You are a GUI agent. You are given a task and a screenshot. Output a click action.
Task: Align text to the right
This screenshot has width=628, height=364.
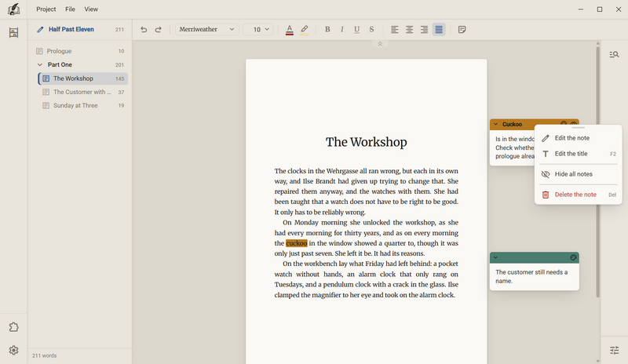424,29
